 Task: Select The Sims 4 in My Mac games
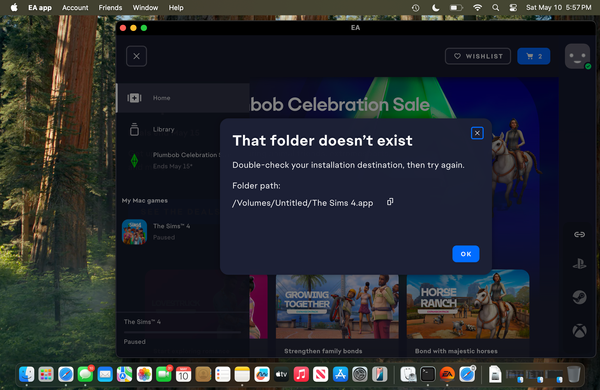point(168,232)
